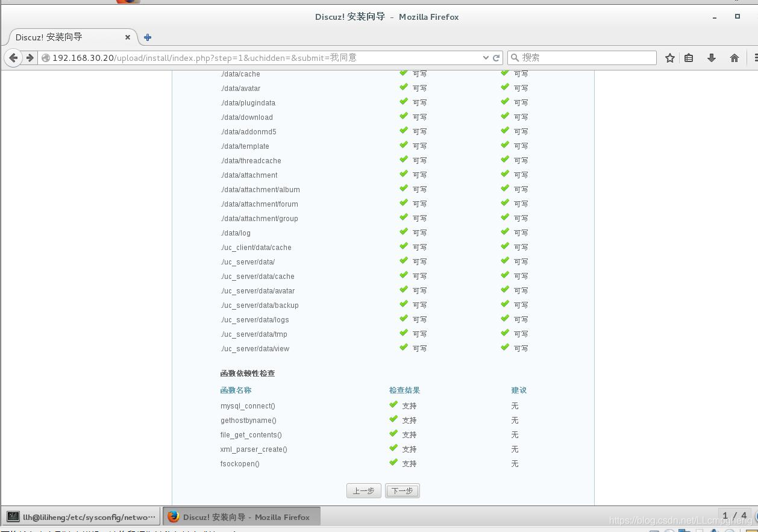
Task: Click the 上一步 button
Action: point(364,491)
